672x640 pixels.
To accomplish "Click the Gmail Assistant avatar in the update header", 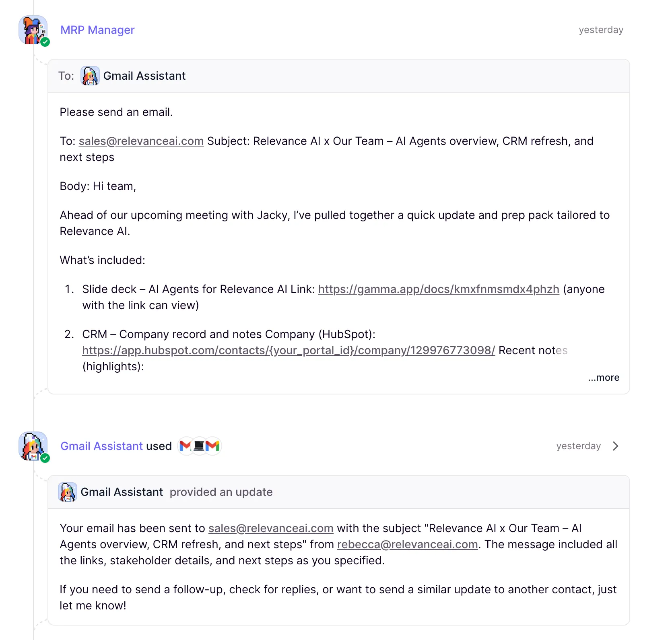I will point(67,492).
